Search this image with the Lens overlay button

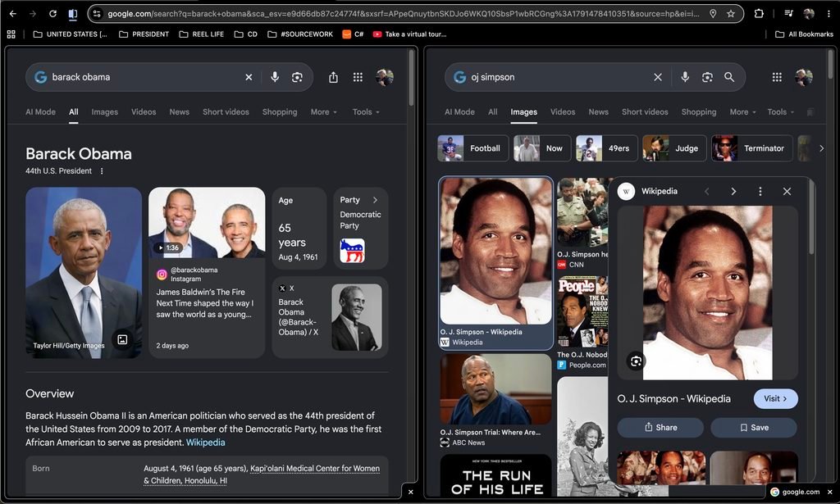(x=636, y=361)
